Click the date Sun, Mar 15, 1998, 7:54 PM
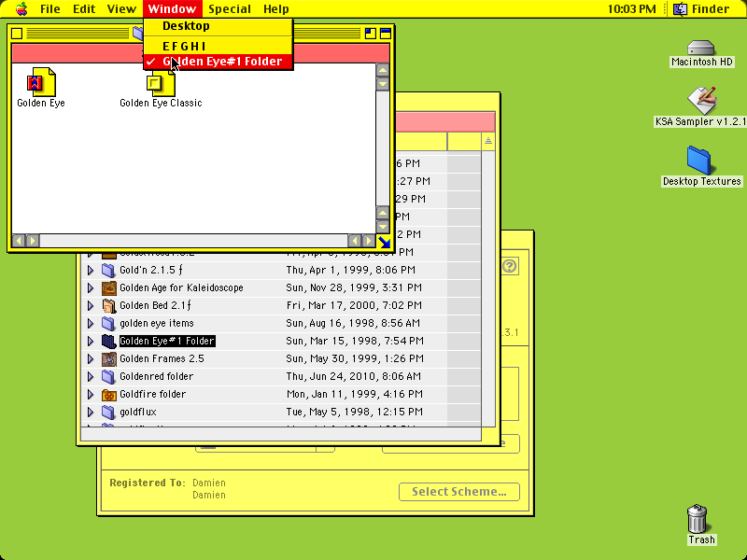The width and height of the screenshot is (747, 560). tap(355, 341)
